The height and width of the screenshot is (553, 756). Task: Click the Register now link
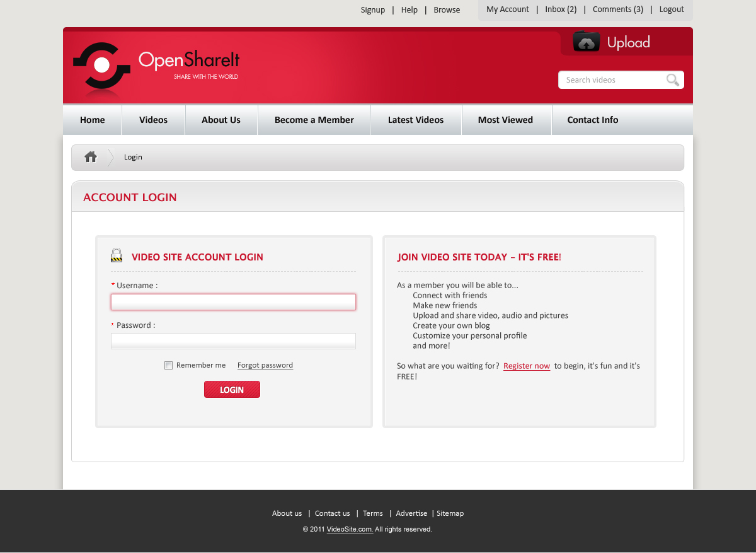[x=527, y=366]
